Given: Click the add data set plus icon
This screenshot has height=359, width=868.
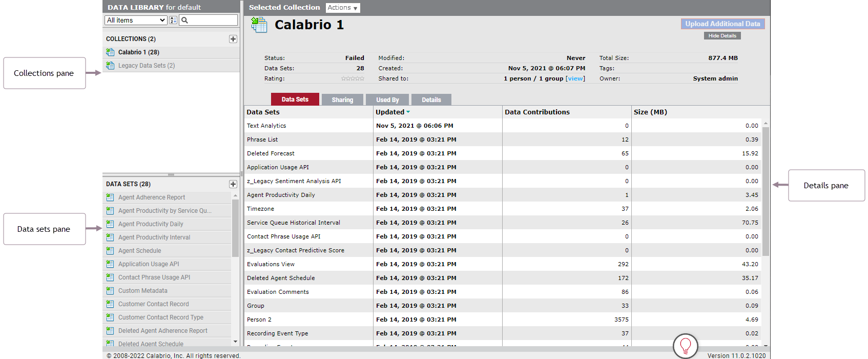Looking at the screenshot, I should click(x=233, y=184).
